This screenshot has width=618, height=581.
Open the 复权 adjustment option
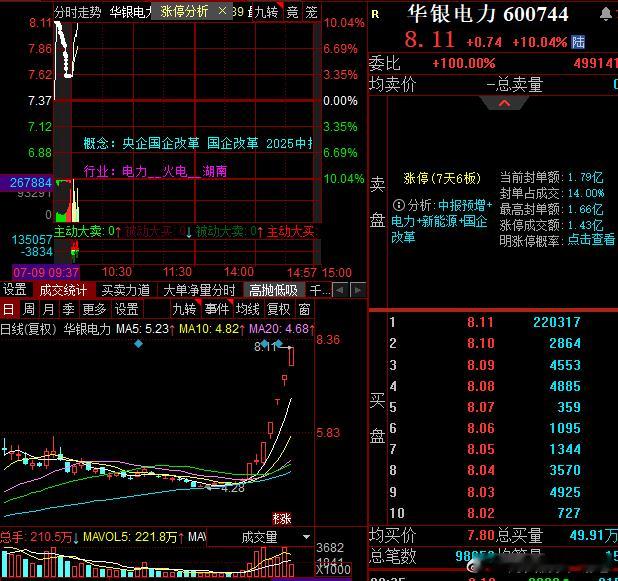(279, 309)
